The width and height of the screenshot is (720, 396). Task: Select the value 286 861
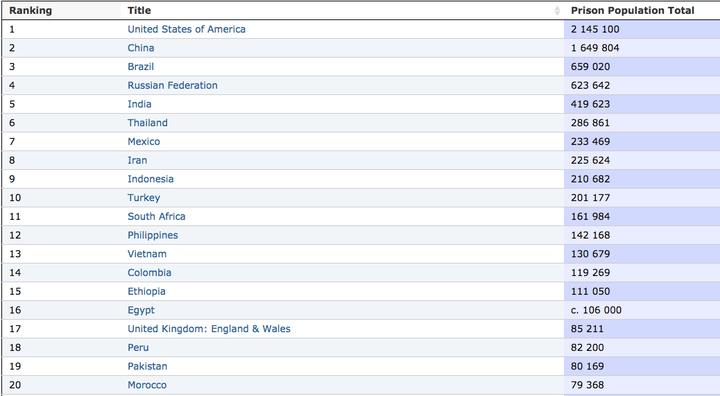591,123
